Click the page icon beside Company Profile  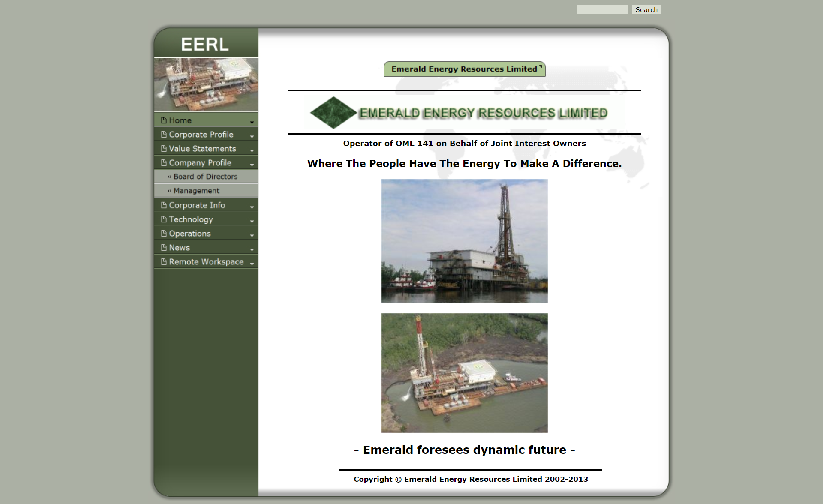tap(164, 162)
